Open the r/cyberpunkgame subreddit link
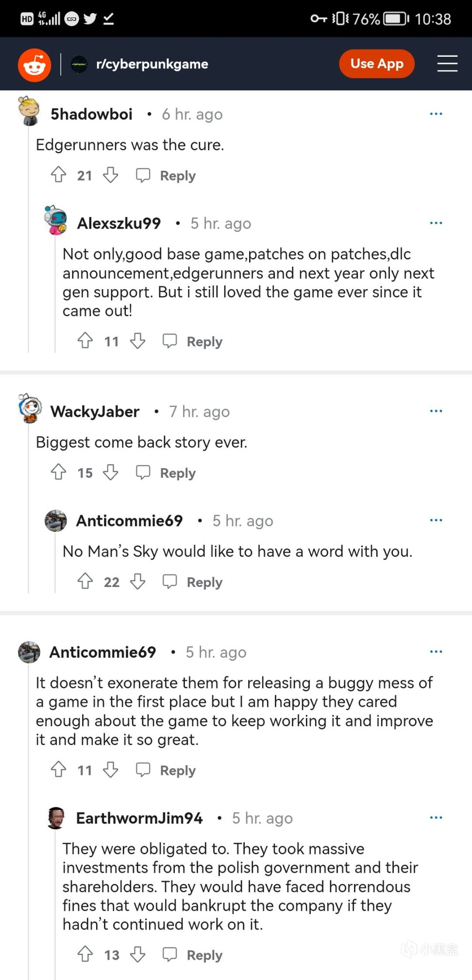This screenshot has width=472, height=980. [x=152, y=64]
